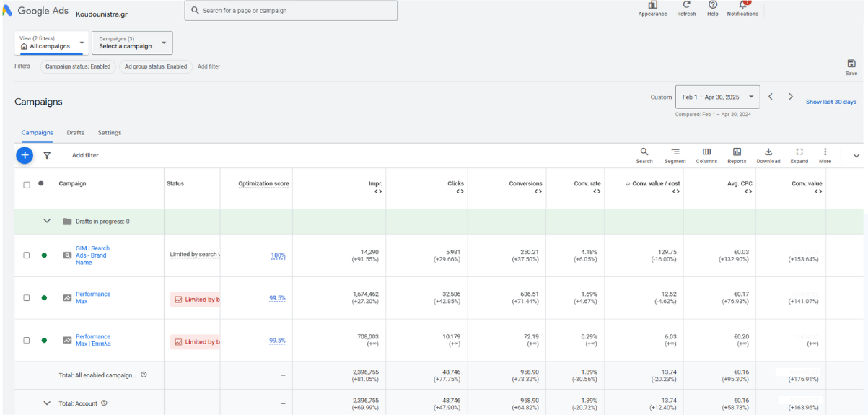The height and width of the screenshot is (415, 868).
Task: Click green status dot of GIM Search Ads campaign
Action: [44, 255]
